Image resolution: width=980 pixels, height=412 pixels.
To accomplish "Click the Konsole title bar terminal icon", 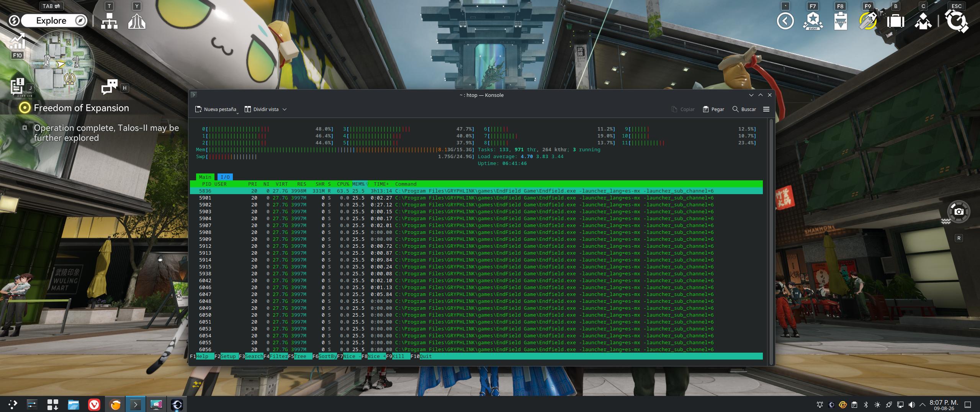I will pyautogui.click(x=194, y=95).
